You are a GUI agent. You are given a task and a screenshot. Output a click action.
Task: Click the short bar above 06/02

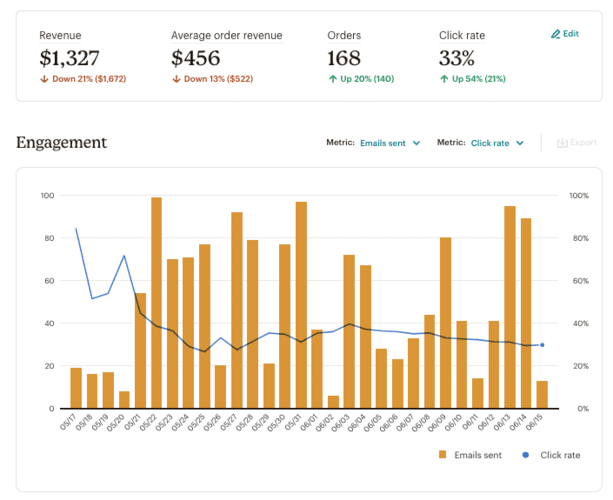click(x=333, y=402)
